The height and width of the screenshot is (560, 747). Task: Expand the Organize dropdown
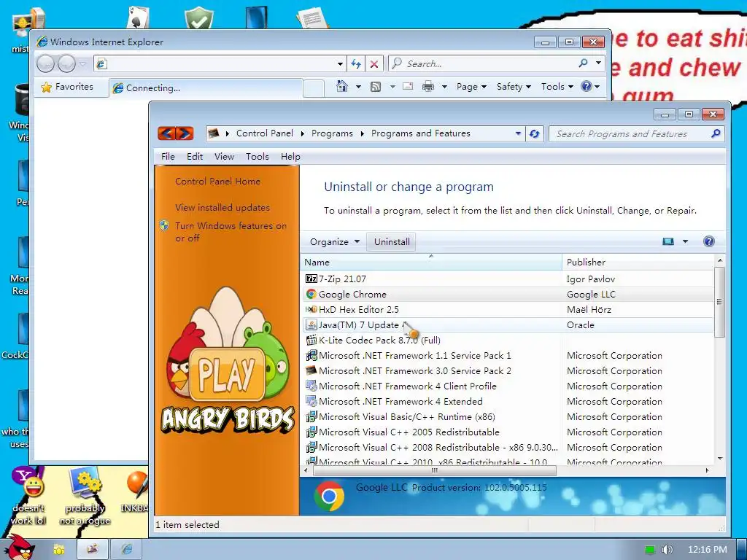(334, 241)
